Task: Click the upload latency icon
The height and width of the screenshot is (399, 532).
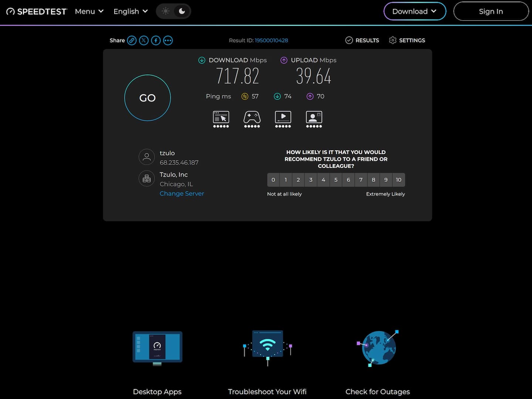Action: click(x=310, y=96)
